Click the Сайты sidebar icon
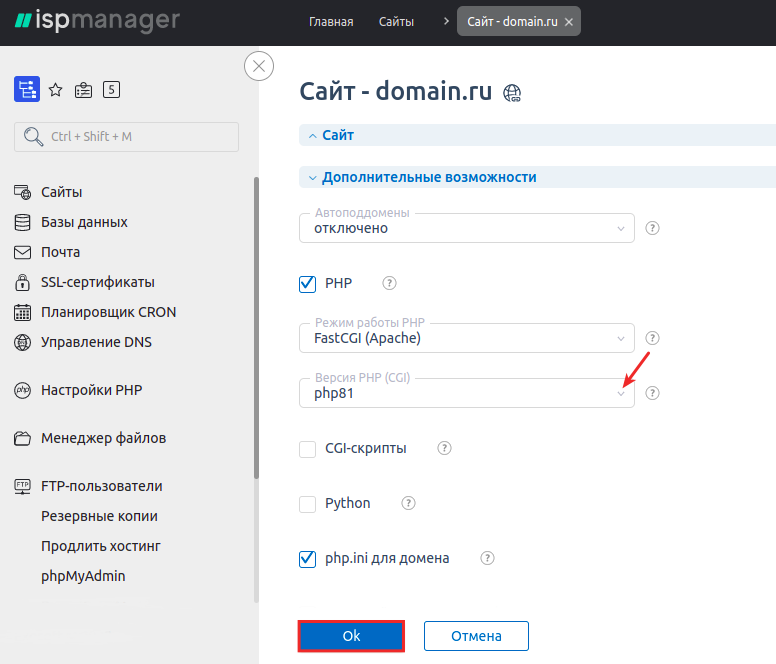The image size is (776, 664). 22,192
